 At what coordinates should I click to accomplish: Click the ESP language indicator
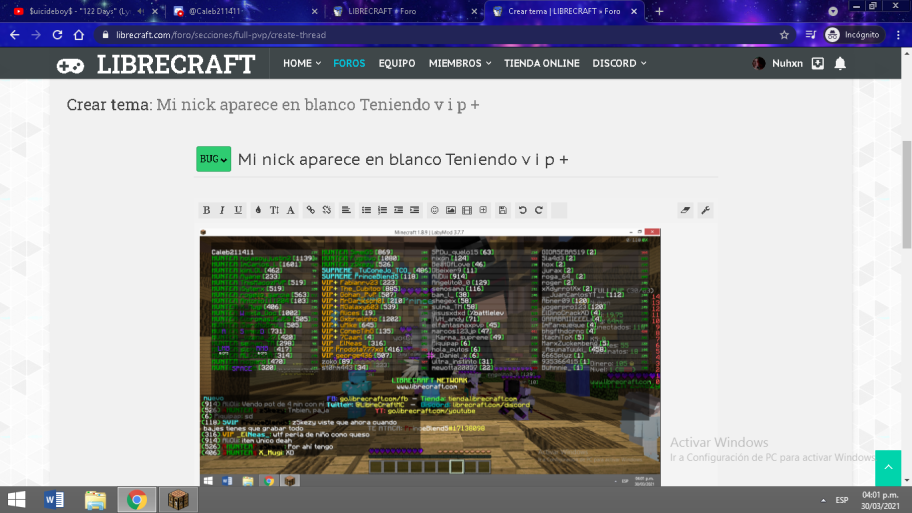841,500
